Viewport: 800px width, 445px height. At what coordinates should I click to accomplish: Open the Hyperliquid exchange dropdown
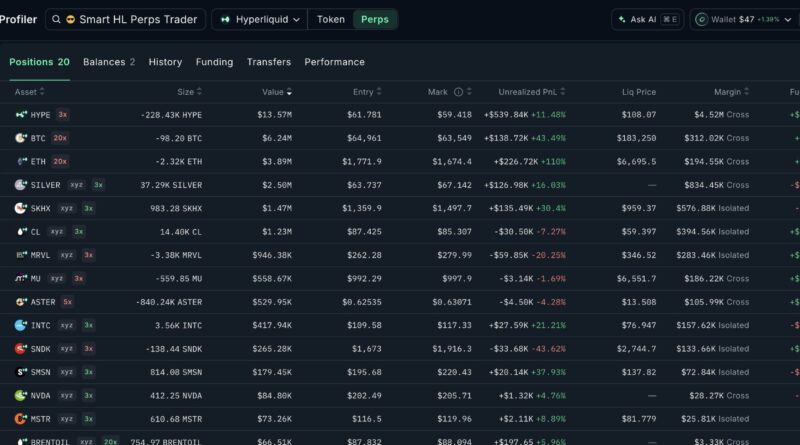point(260,19)
